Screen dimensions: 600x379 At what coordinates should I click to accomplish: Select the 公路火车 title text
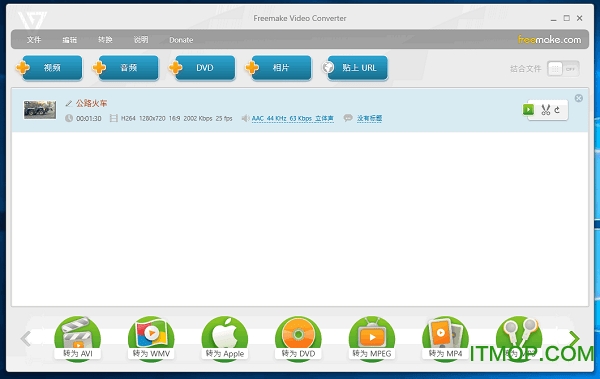click(91, 103)
